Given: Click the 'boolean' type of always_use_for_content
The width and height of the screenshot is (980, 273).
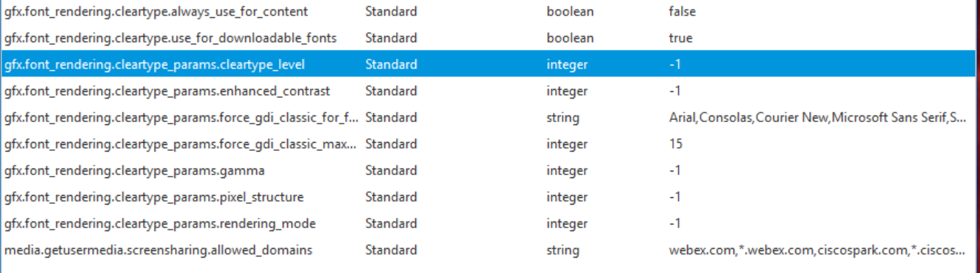Looking at the screenshot, I should pos(570,12).
